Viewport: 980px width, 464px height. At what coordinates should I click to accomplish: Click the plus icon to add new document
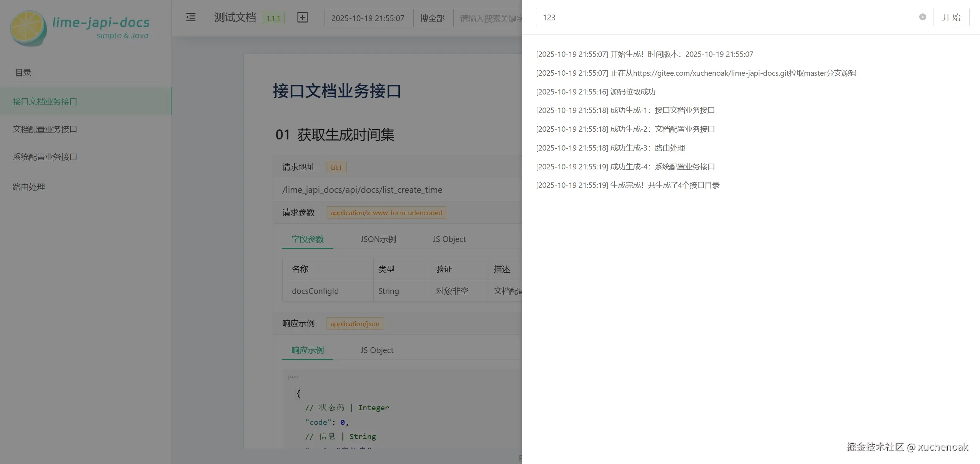[303, 17]
